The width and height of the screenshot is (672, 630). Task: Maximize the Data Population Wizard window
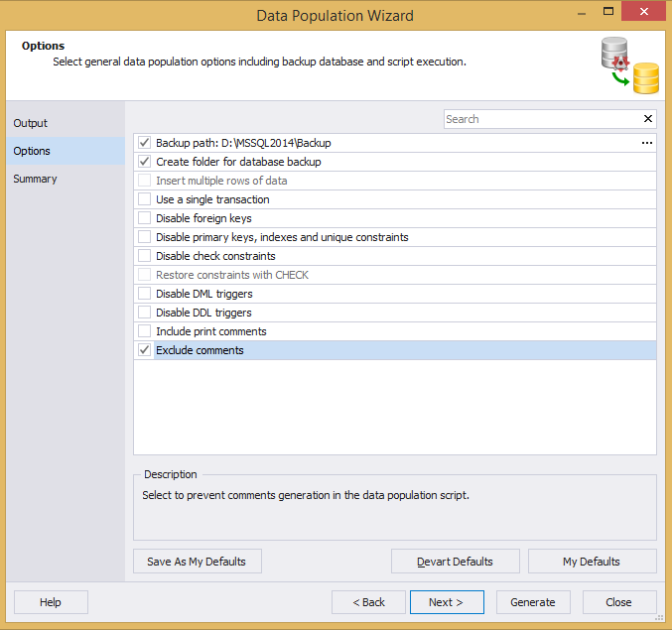pos(608,12)
